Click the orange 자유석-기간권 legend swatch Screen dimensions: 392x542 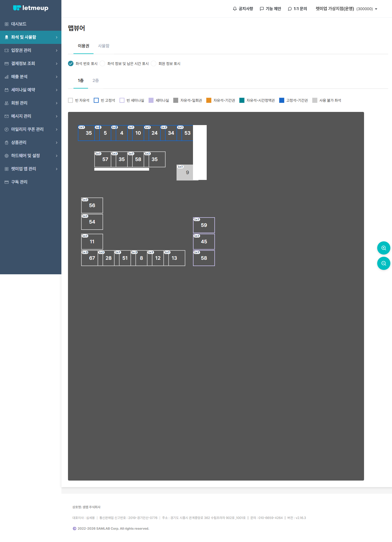(x=209, y=100)
